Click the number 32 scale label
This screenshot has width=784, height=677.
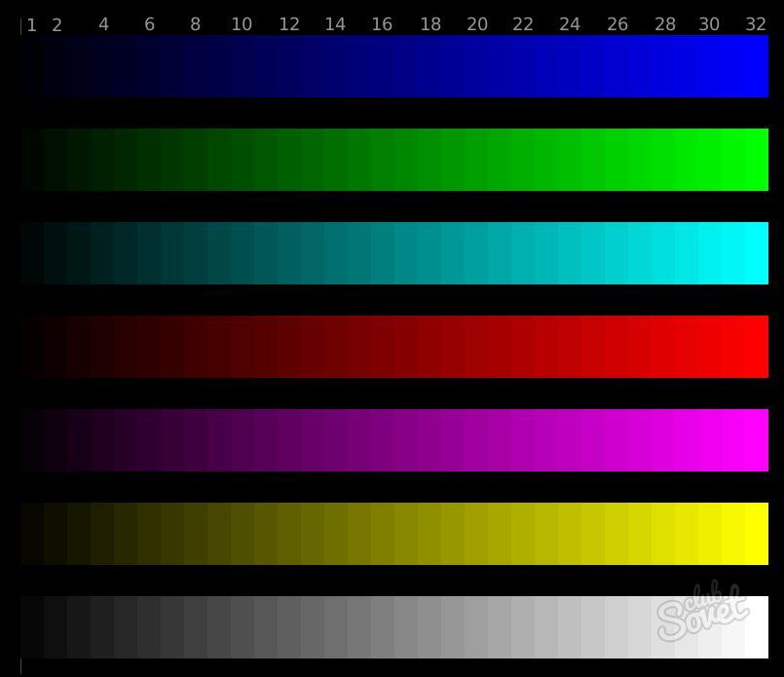click(756, 24)
